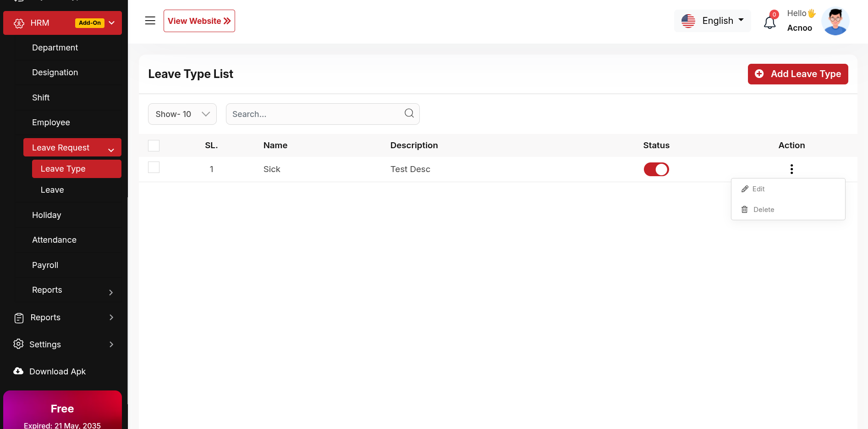Click the Download Apk cloud icon

point(18,371)
